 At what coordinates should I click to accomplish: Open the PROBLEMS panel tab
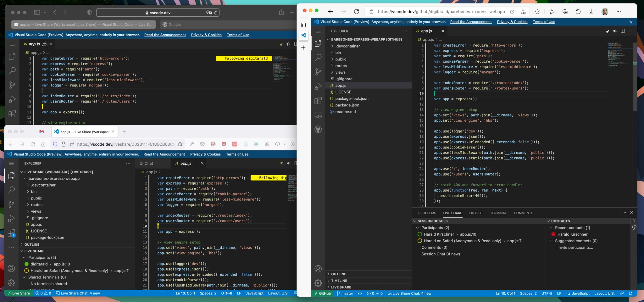[x=427, y=213]
